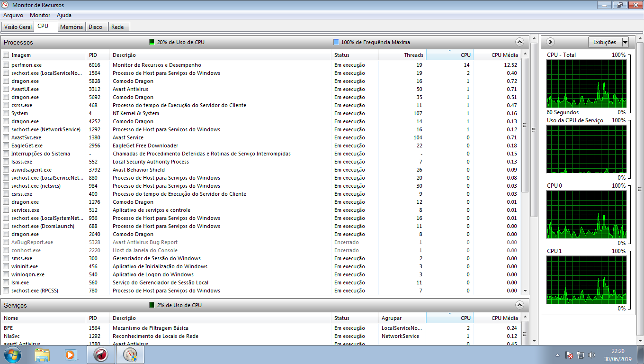Image resolution: width=644 pixels, height=364 pixels.
Task: Check the AvastSvc.exe checkbox
Action: coord(6,137)
